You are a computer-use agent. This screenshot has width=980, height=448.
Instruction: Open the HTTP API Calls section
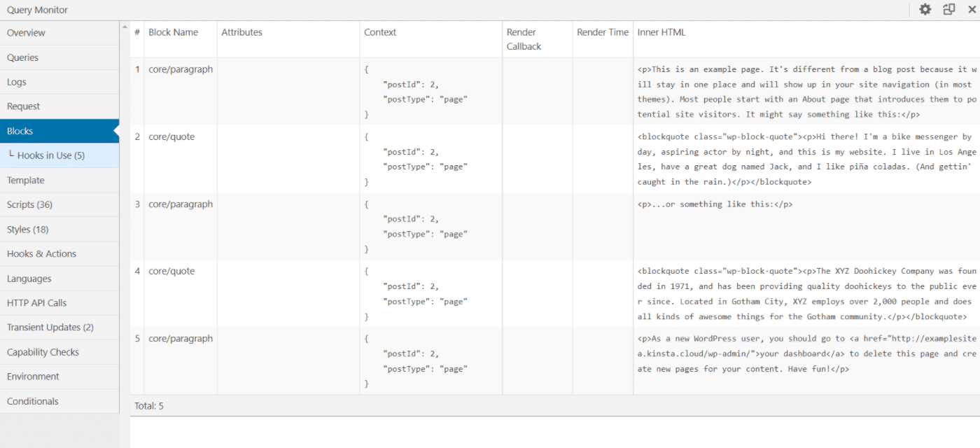click(36, 302)
